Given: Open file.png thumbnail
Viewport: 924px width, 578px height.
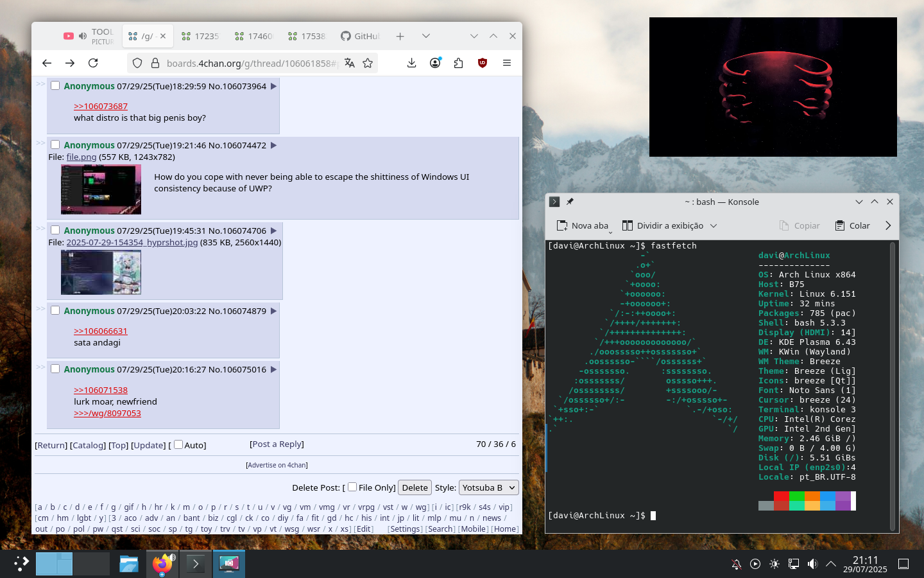Looking at the screenshot, I should click(x=101, y=189).
